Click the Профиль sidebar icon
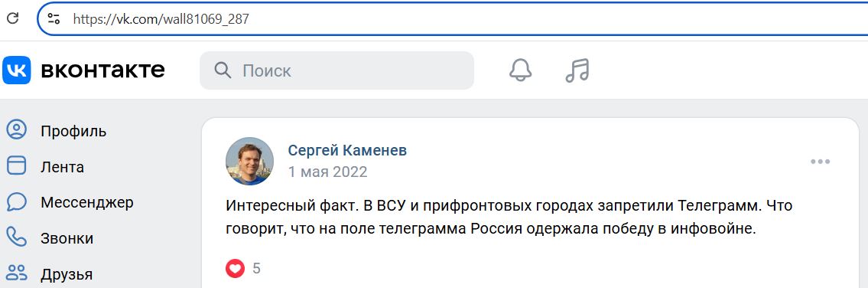The width and height of the screenshot is (868, 288). pos(17,130)
